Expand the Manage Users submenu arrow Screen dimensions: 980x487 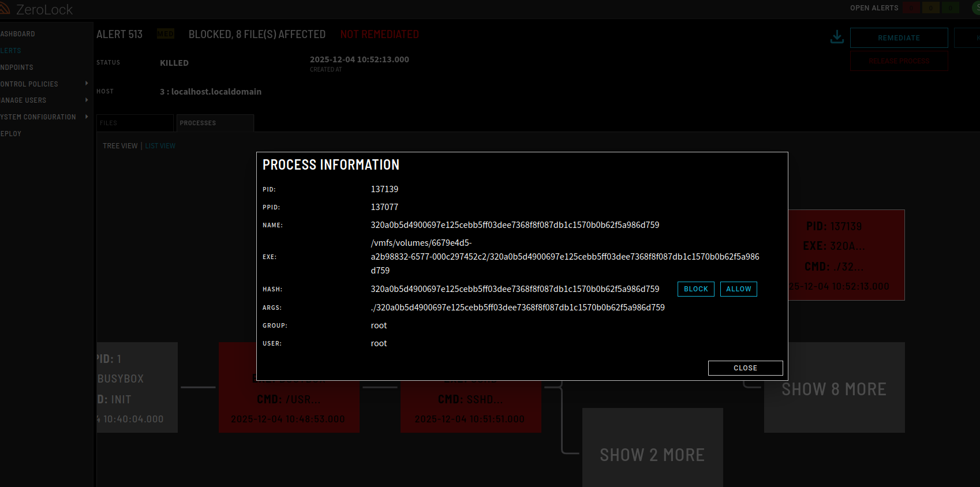click(x=87, y=100)
